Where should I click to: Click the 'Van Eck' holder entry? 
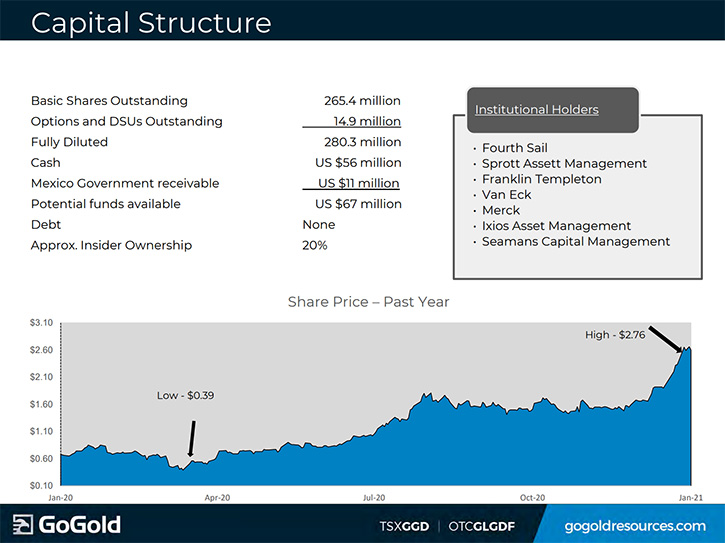tap(506, 195)
